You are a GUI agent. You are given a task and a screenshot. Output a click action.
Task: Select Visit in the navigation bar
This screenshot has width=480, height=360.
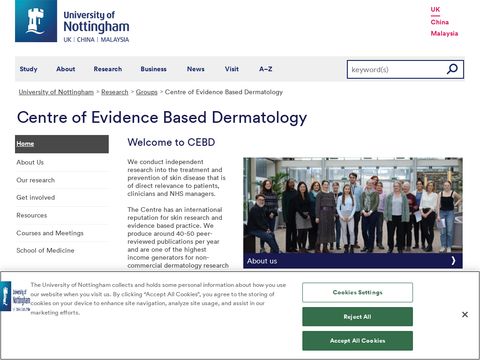(231, 69)
